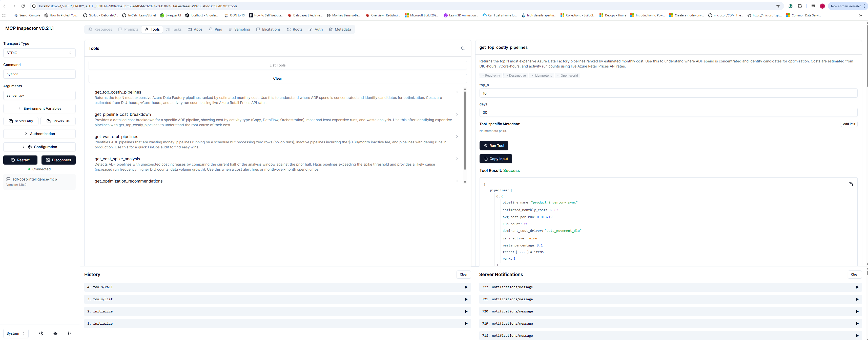Image resolution: width=868 pixels, height=340 pixels.
Task: Click the Run Tool button
Action: point(494,146)
